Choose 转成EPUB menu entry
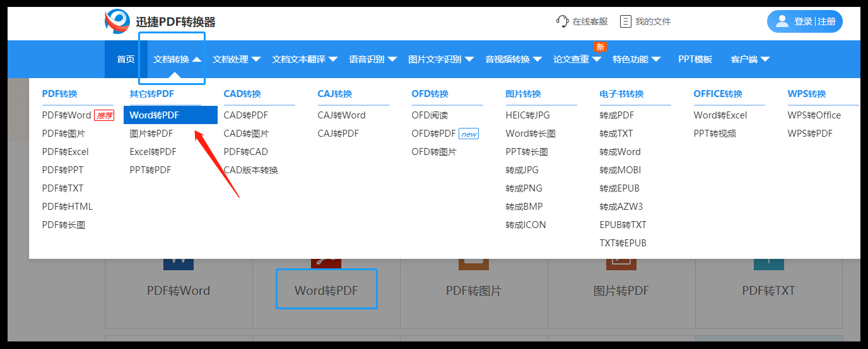Image resolution: width=868 pixels, height=349 pixels. tap(619, 188)
